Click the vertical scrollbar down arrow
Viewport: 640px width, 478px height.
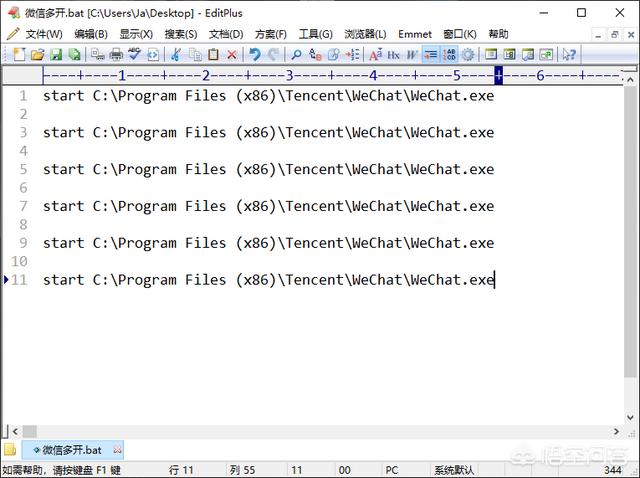coord(630,417)
